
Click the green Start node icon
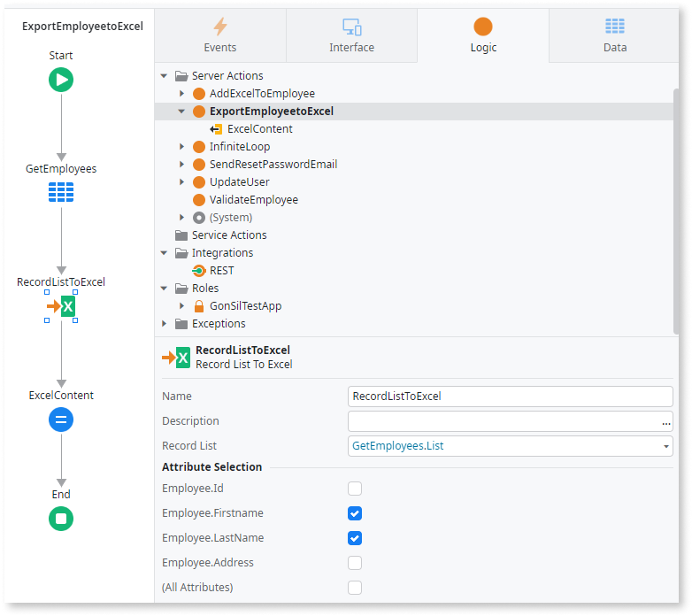coord(61,81)
